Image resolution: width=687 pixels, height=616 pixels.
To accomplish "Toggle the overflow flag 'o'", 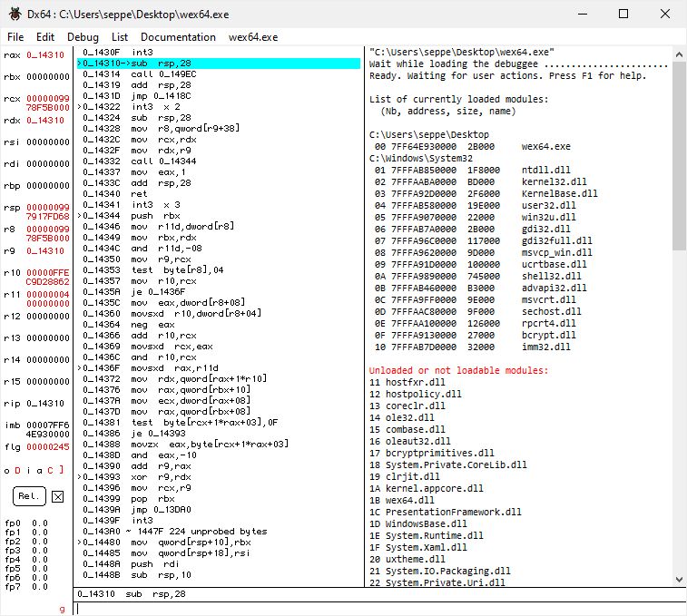I will click(x=6, y=471).
